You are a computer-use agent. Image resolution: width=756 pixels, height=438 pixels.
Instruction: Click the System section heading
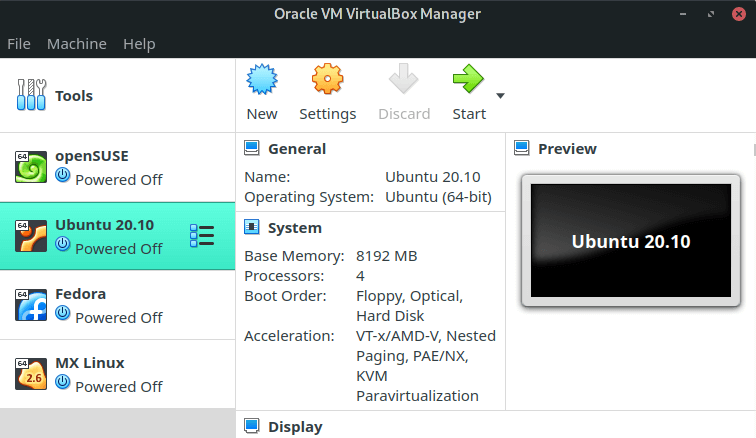coord(295,228)
